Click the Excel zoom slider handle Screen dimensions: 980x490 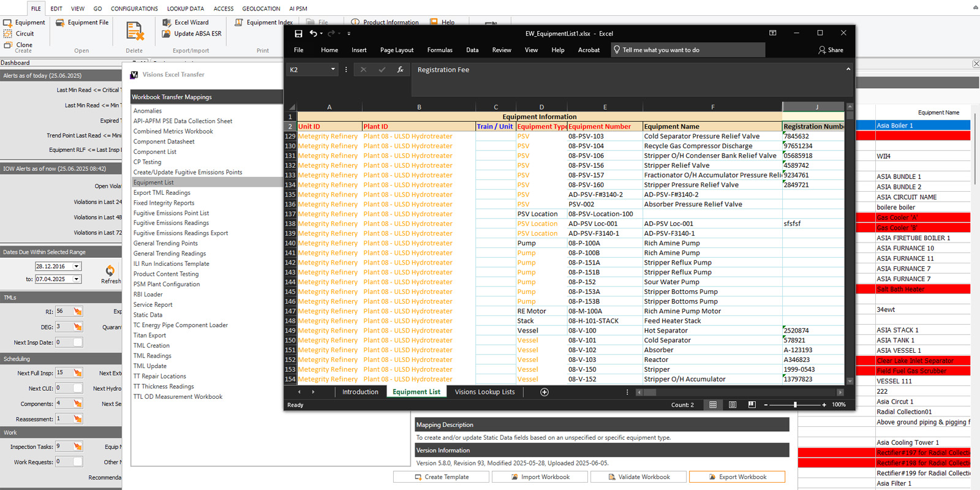click(x=795, y=405)
